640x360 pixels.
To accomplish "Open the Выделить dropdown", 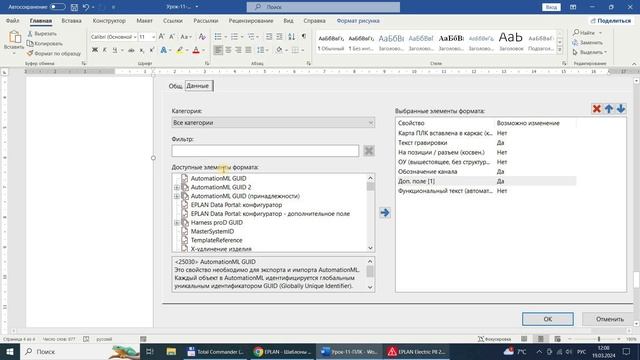I will point(590,52).
